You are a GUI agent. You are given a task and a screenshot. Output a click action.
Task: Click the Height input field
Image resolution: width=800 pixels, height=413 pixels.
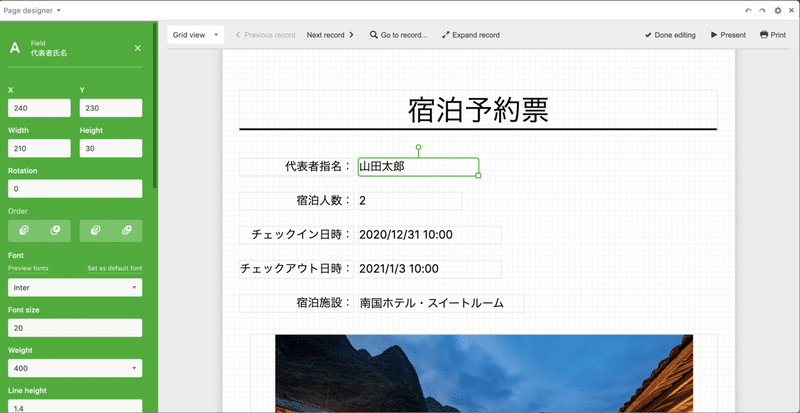(x=111, y=148)
